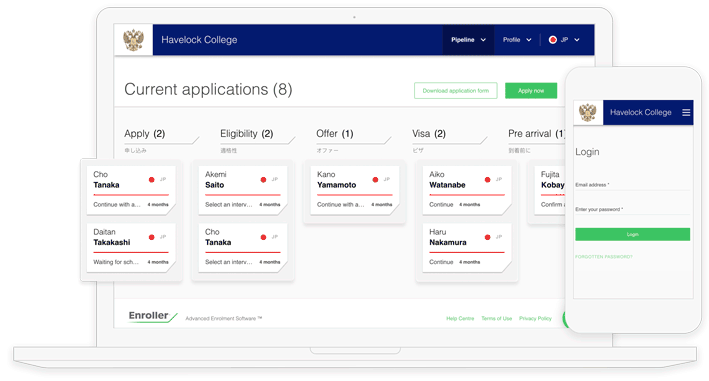
Task: Click 'Waiting for sch...' status text
Action: point(116,262)
